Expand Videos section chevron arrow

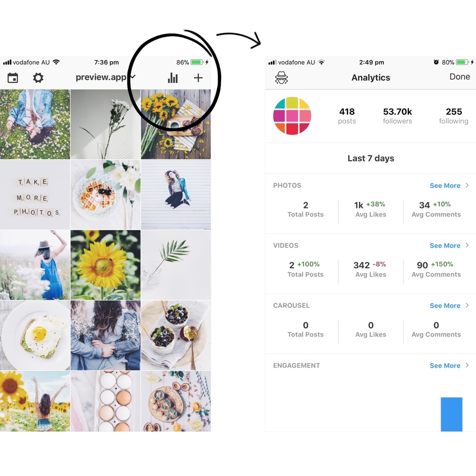coord(467,245)
